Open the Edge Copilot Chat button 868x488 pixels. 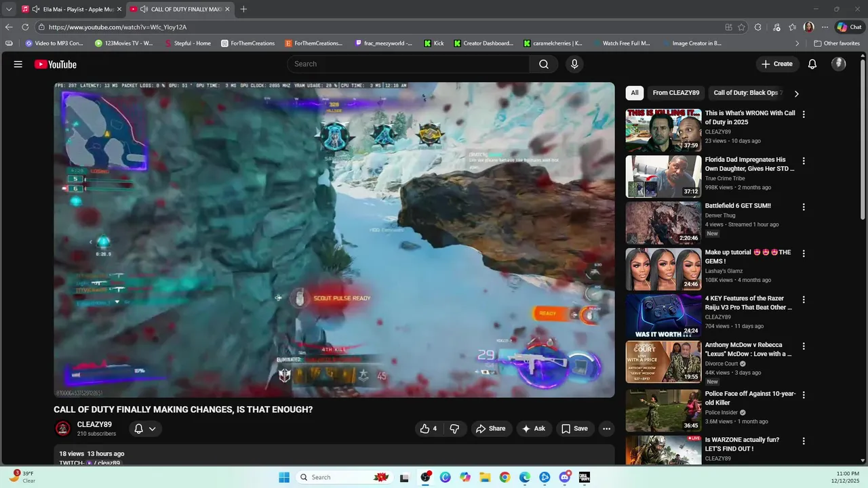tap(850, 27)
